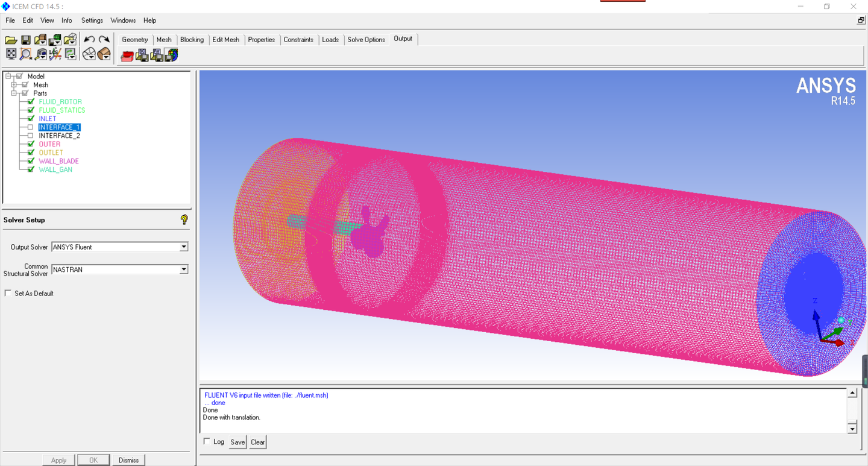
Task: Click the message window scroll down arrow
Action: click(852, 429)
